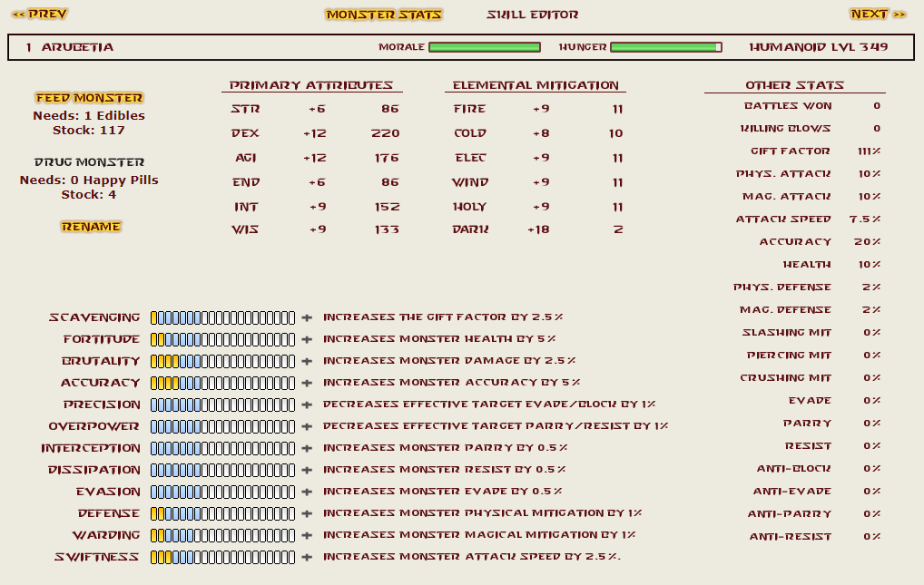Open the Monster Stats tab
The image size is (924, 585).
[384, 15]
